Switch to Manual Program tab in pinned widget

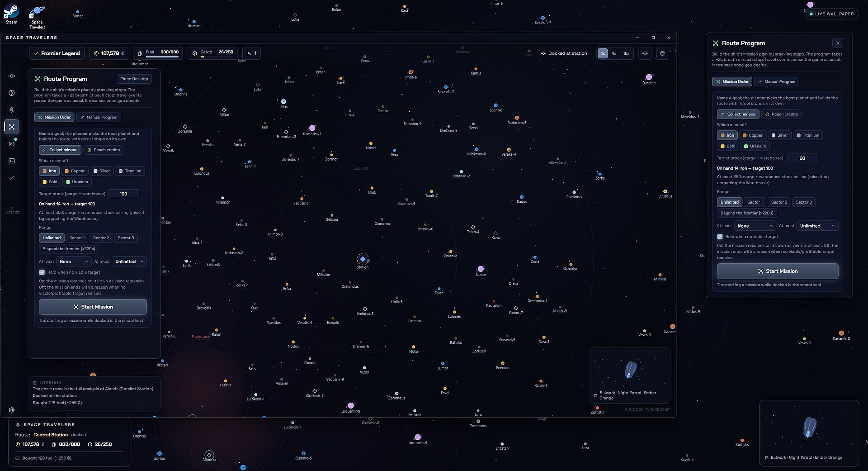coord(777,81)
